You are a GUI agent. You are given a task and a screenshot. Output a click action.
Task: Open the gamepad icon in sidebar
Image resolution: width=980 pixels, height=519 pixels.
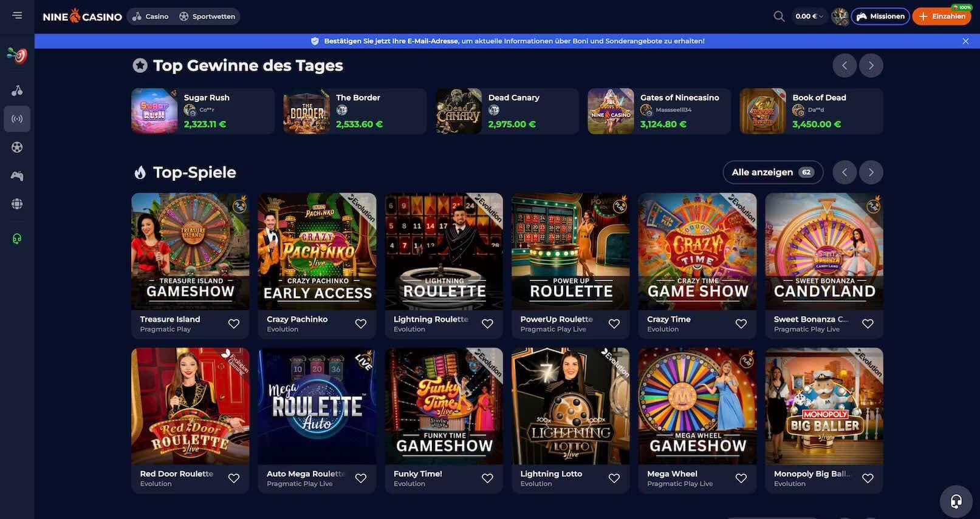(x=17, y=176)
